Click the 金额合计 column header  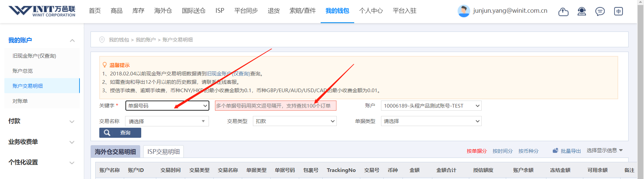click(x=446, y=170)
